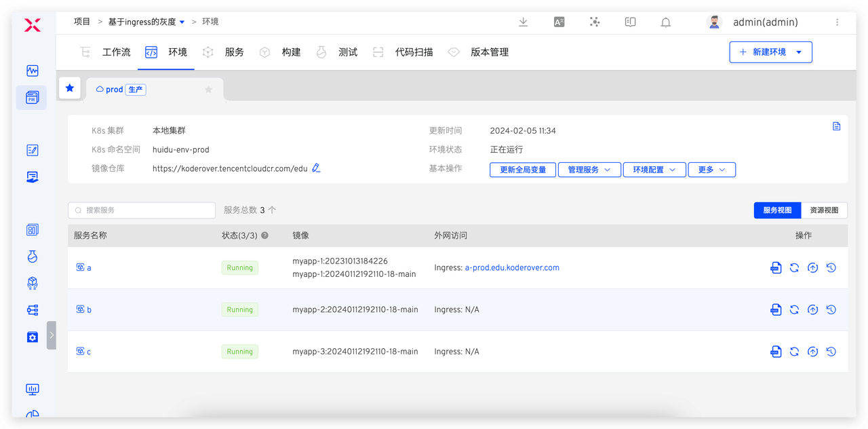Click the restart icon for service a
The image size is (868, 429).
[794, 268]
